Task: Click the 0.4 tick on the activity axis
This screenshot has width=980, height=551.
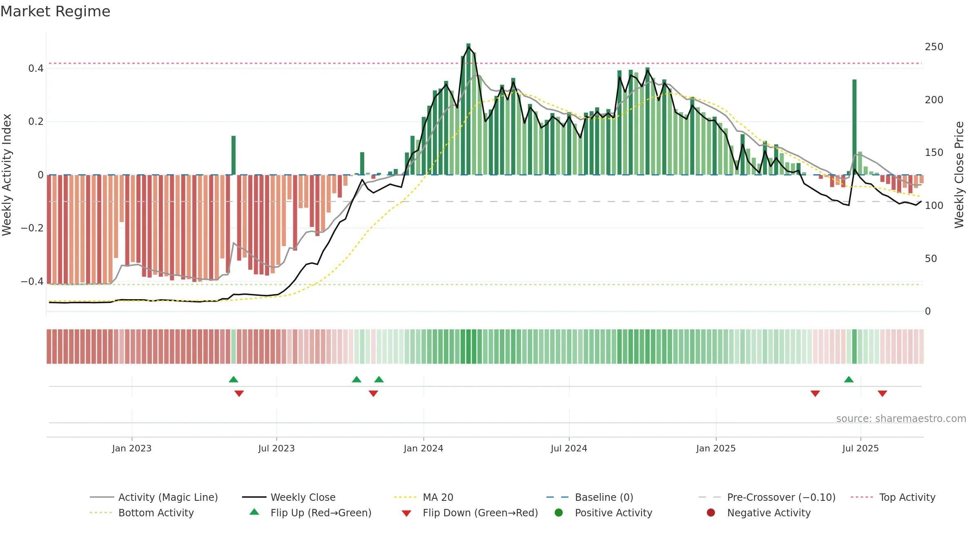Action: point(36,69)
